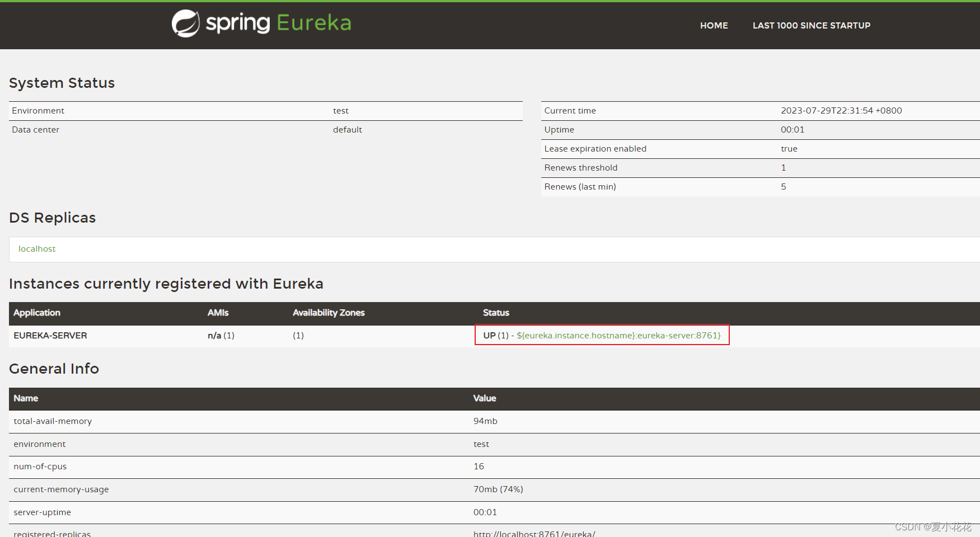Open the eureka-server:8761 instance link
The image size is (980, 537).
(618, 336)
